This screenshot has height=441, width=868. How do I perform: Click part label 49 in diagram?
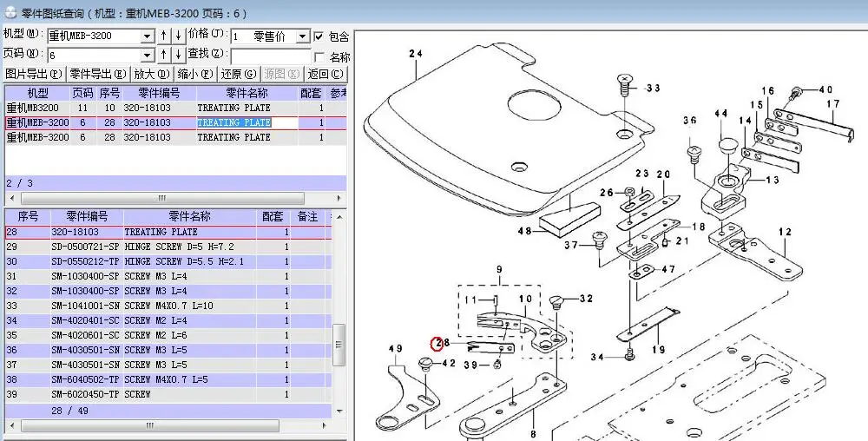pyautogui.click(x=395, y=349)
